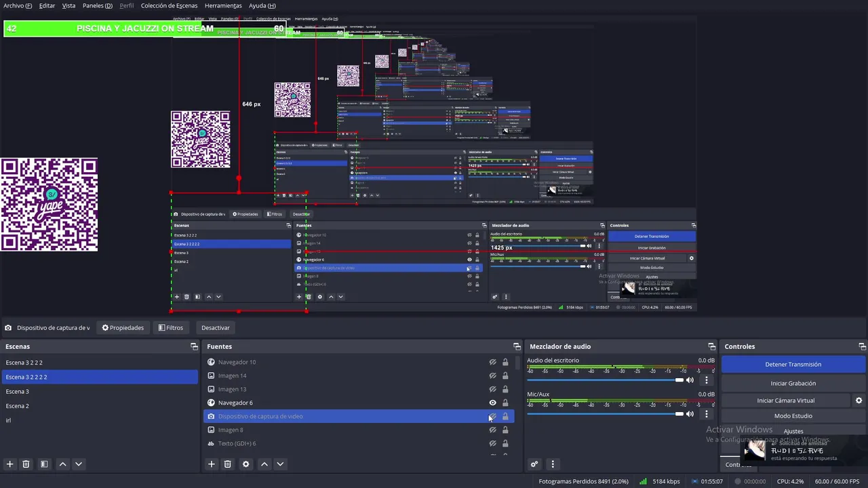Open advanced audio properties gear icon
The height and width of the screenshot is (488, 868).
click(x=534, y=464)
